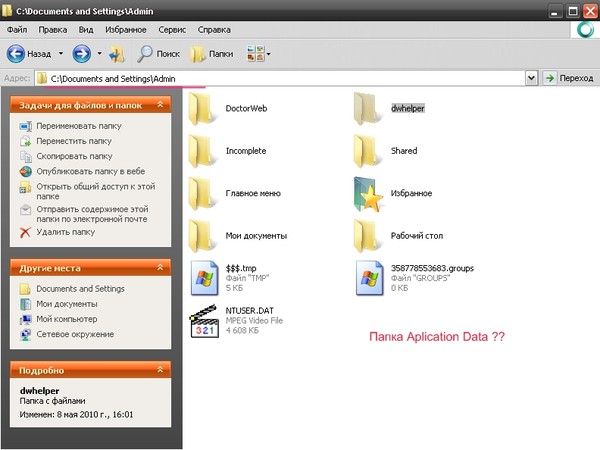The height and width of the screenshot is (450, 600).
Task: Open the Сервис menu
Action: pyautogui.click(x=172, y=29)
